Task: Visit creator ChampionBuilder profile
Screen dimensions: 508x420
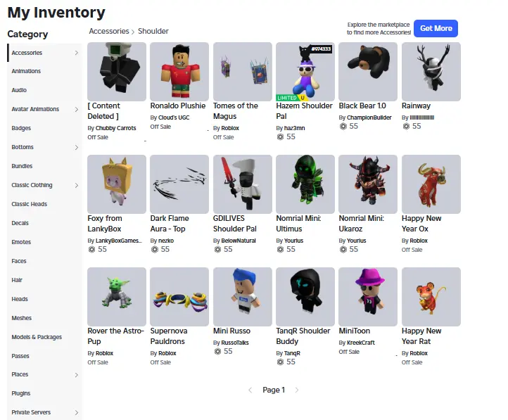Action: pyautogui.click(x=369, y=117)
